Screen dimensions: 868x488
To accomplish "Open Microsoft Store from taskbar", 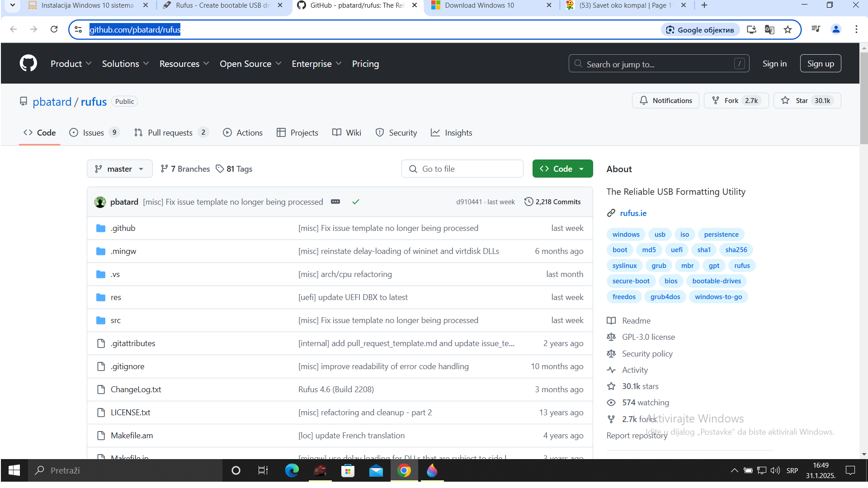I will click(348, 470).
